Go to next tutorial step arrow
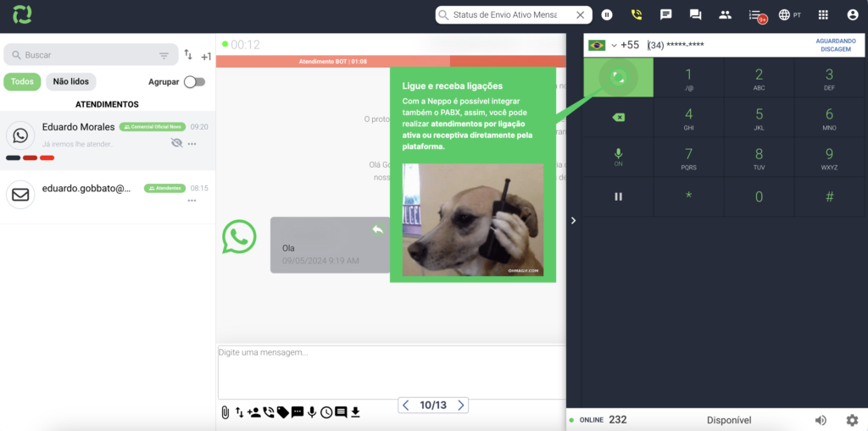 pos(461,406)
